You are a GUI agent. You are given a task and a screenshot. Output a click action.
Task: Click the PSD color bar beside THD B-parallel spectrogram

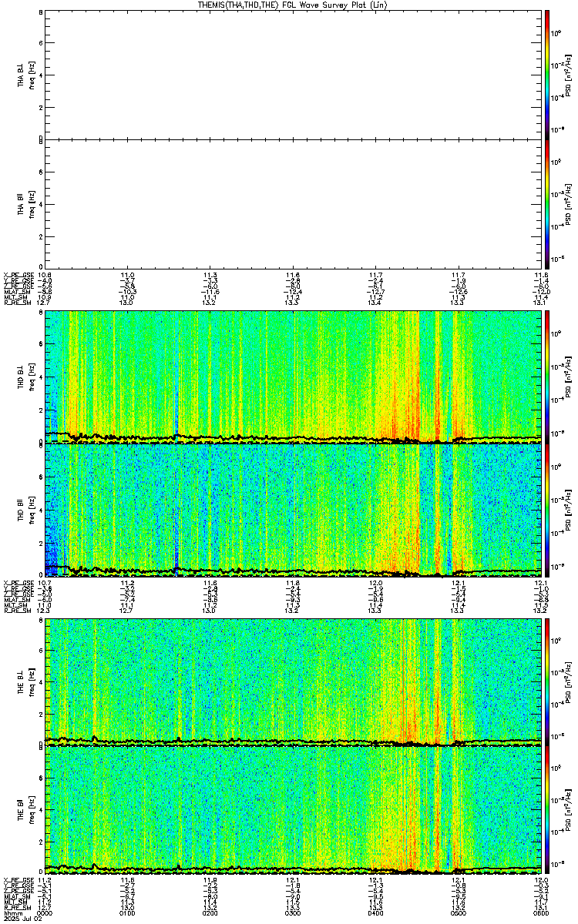pos(546,511)
